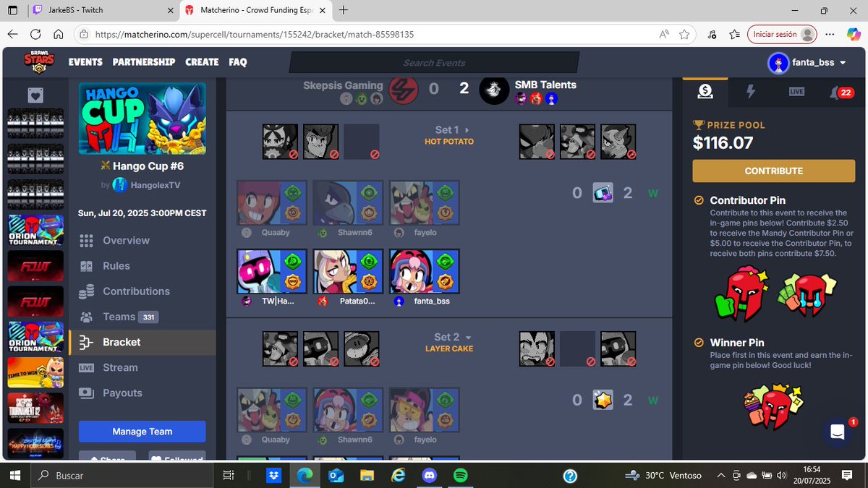868x488 pixels.
Task: Open the Edge tab actions menu
Action: [13, 10]
